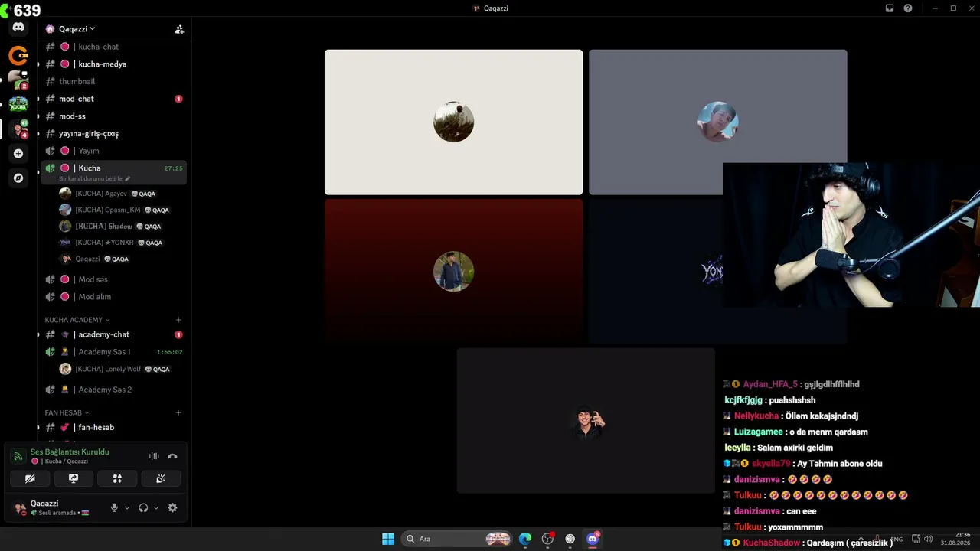This screenshot has width=980, height=551.
Task: Open Microsoft Edge from the taskbar
Action: coord(525,539)
